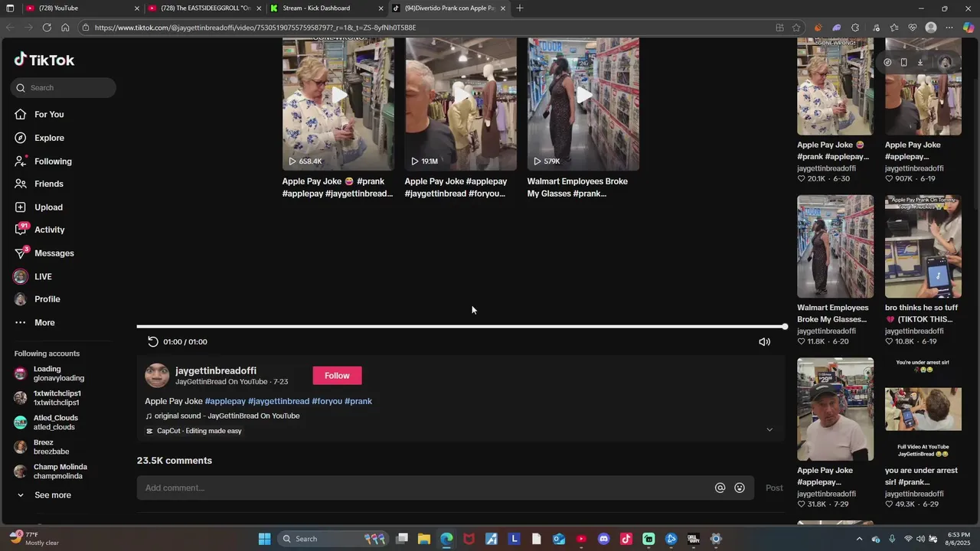Open the #jaygettinbread hashtag

(x=279, y=401)
